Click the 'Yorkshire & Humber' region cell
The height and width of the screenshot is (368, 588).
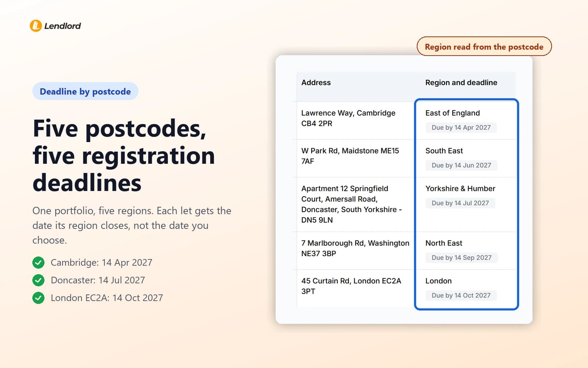460,188
